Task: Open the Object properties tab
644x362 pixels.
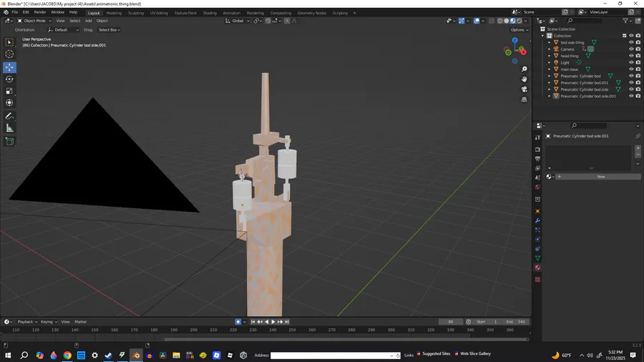Action: click(x=537, y=211)
